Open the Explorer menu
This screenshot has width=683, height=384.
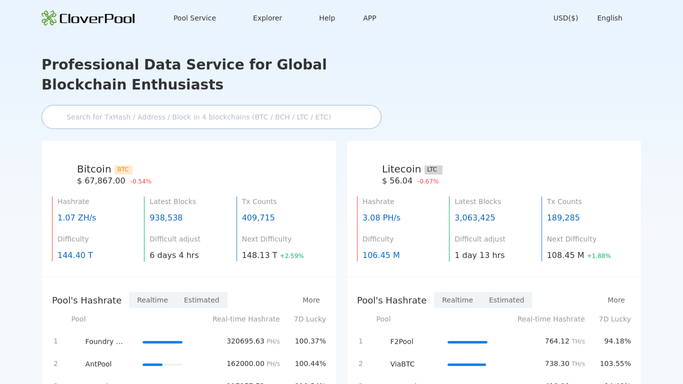tap(267, 18)
